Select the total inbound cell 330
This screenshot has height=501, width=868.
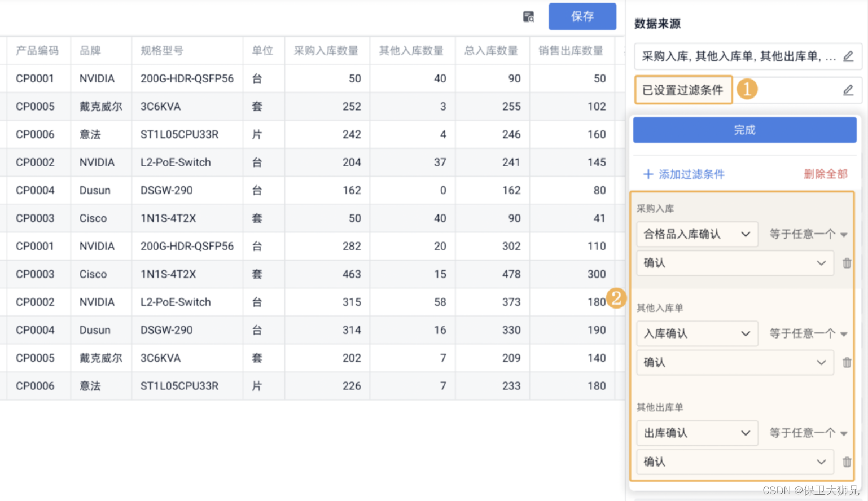pyautogui.click(x=492, y=330)
